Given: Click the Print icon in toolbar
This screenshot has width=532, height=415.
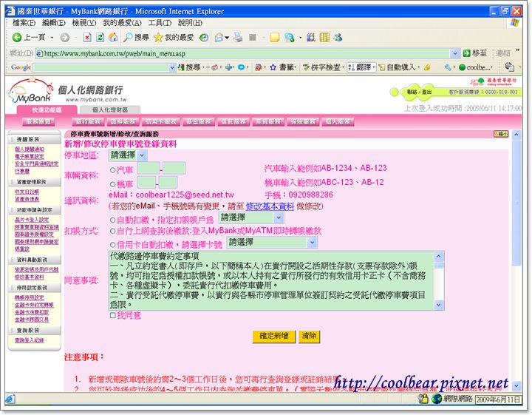Looking at the screenshot, I should coord(238,37).
